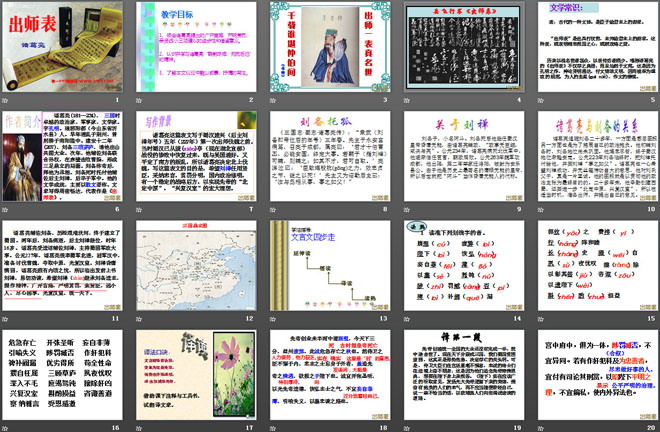Open slide 3 with Zhuge Liang portrait
Screen dimensions: 660x432
click(330, 47)
